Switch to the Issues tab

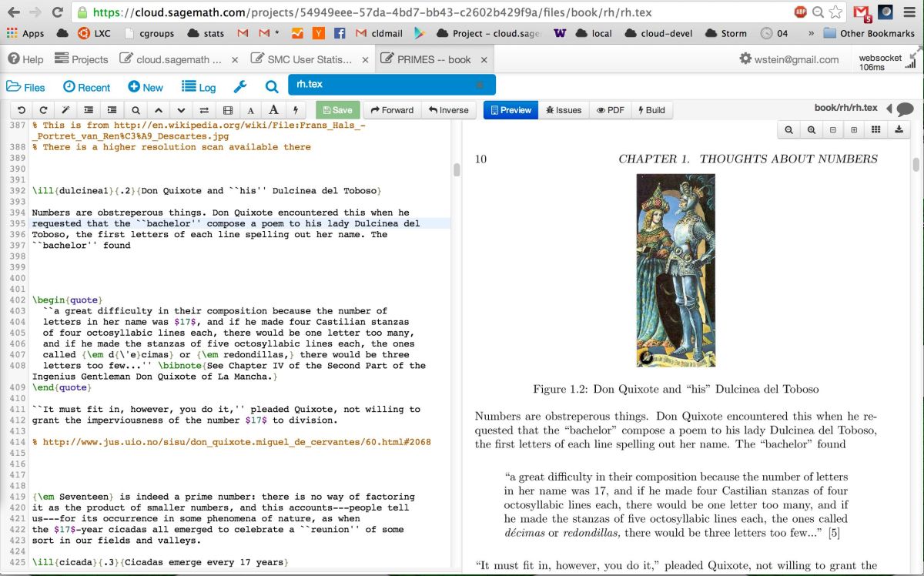pos(563,110)
